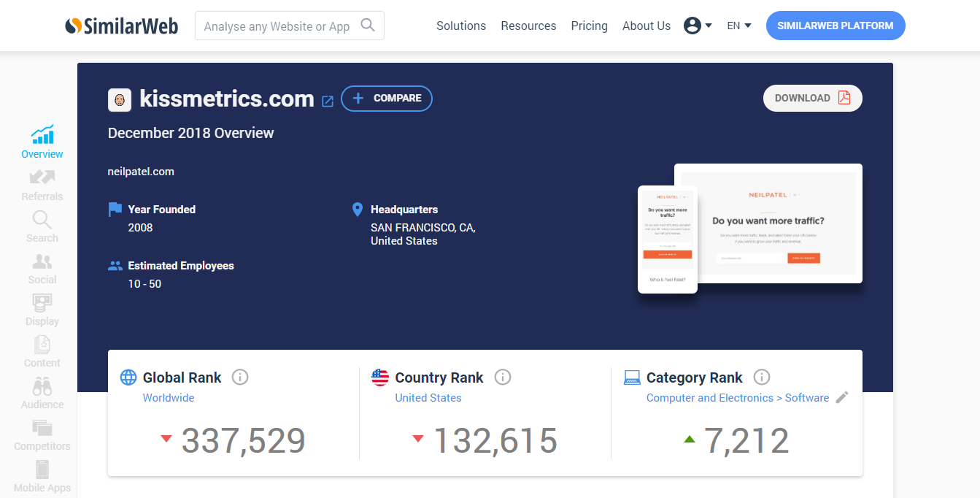980x498 pixels.
Task: Open the user account icon menu
Action: pyautogui.click(x=698, y=26)
